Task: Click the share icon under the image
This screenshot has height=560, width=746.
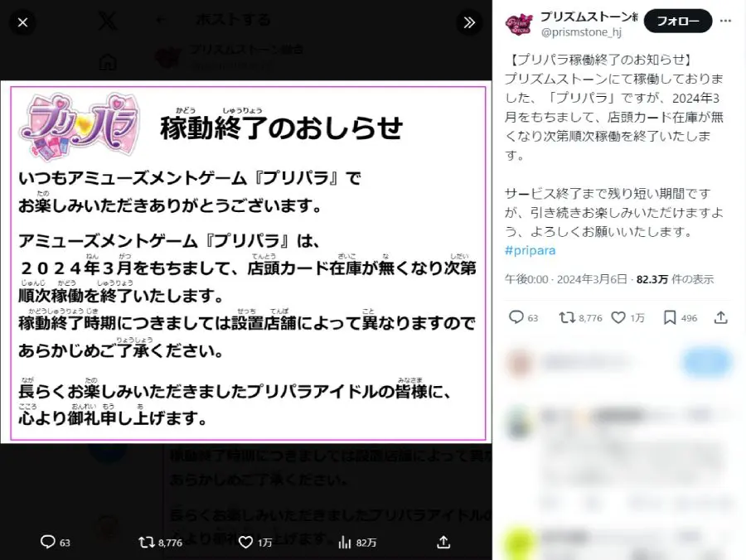Action: point(443,542)
